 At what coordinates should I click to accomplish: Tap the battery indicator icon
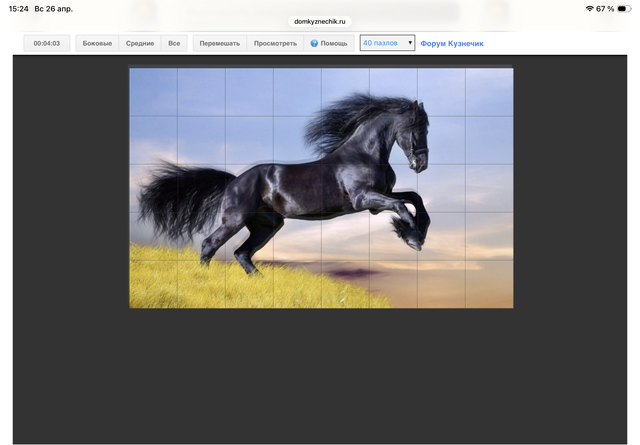click(x=625, y=8)
